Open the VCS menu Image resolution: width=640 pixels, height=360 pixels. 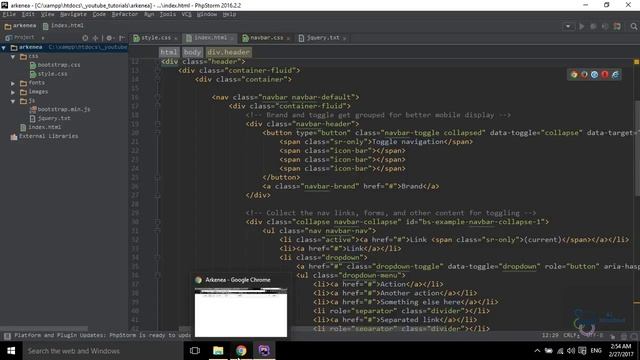click(x=187, y=14)
